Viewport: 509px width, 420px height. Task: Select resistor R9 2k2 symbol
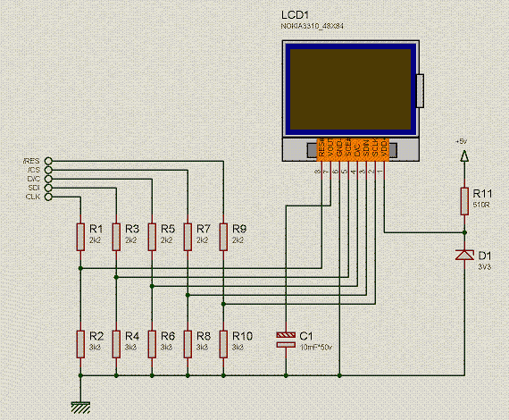(x=223, y=237)
